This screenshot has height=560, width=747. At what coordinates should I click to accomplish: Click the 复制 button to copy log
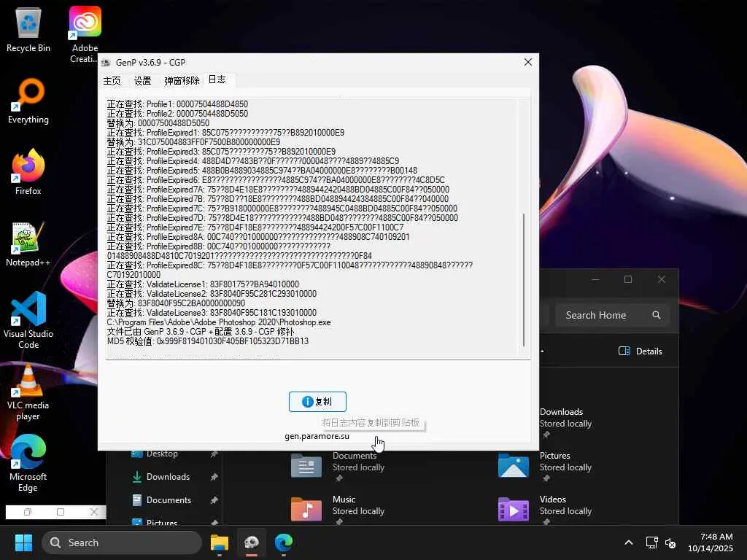pos(317,402)
